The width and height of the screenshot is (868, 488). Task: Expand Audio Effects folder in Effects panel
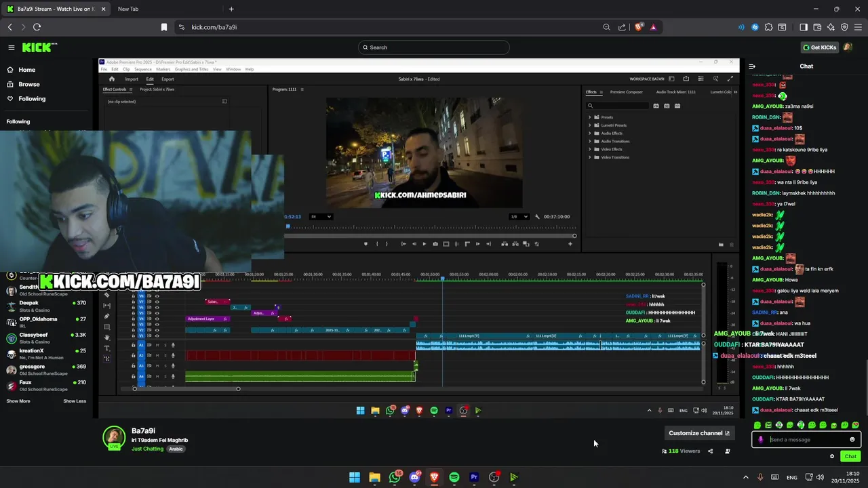click(589, 134)
